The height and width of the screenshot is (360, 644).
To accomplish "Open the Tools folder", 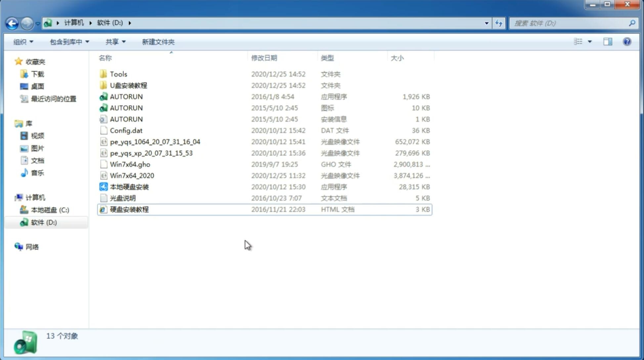I will click(118, 74).
